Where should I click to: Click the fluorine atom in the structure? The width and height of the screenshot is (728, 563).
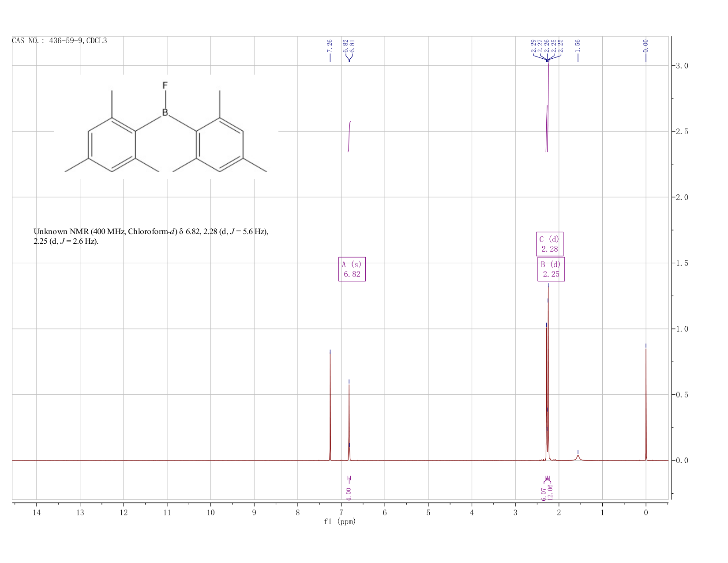[x=165, y=85]
